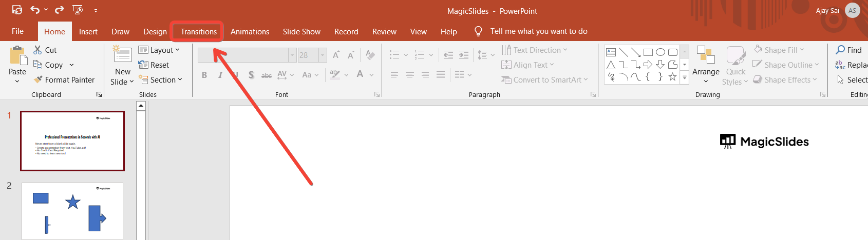Center align text

tap(410, 75)
